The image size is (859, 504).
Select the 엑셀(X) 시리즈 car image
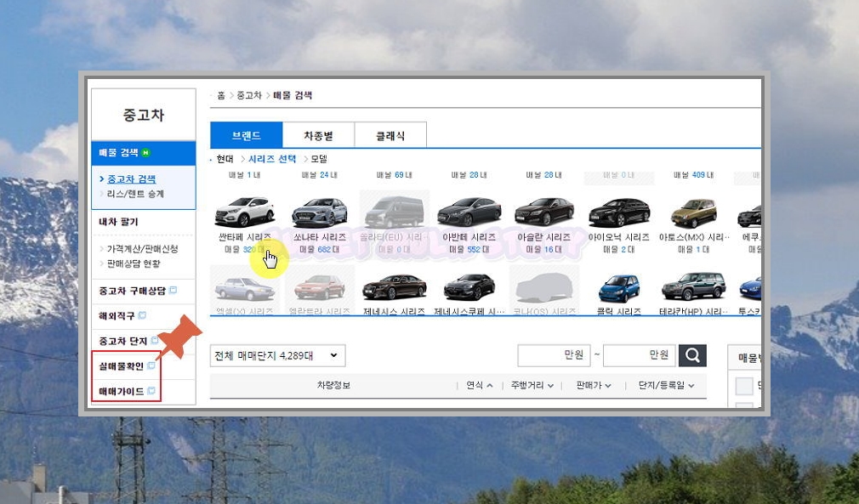point(244,288)
